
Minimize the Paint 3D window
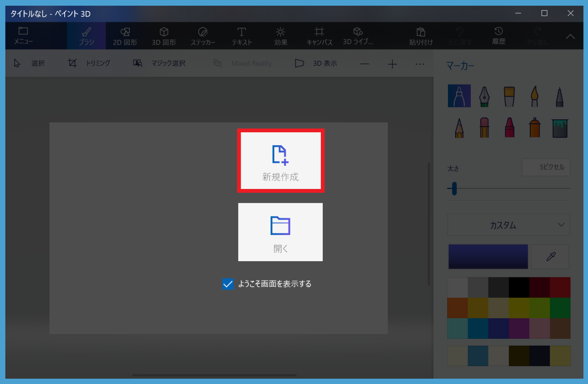point(518,13)
